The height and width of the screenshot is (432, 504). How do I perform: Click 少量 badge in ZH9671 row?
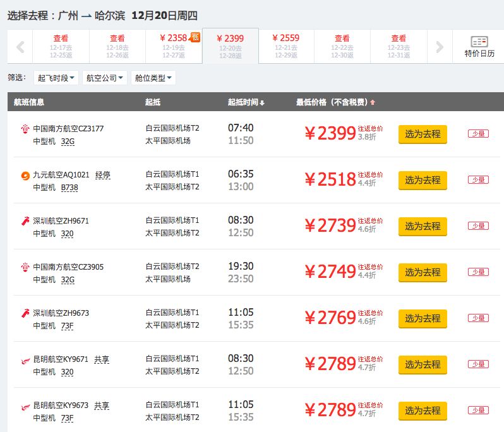(478, 226)
